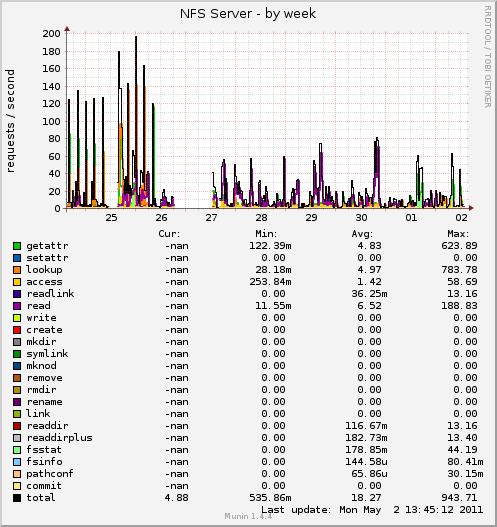The image size is (497, 527).
Task: Click the pathconf legend label
Action: coord(50,474)
